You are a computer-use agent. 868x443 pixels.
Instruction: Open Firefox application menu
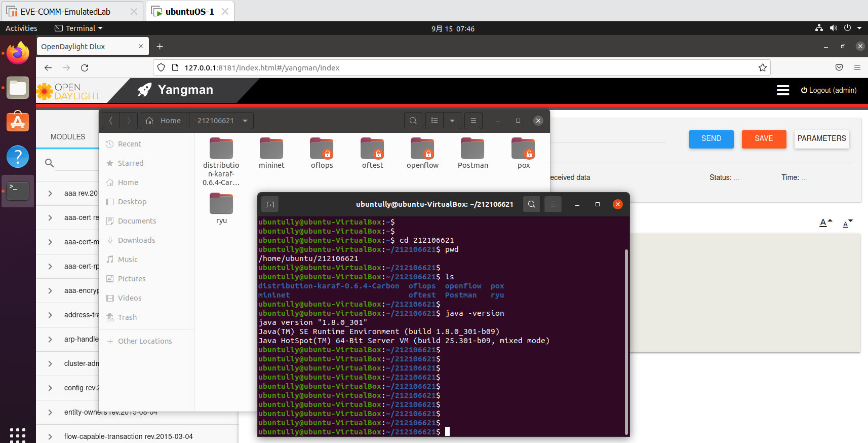point(857,68)
